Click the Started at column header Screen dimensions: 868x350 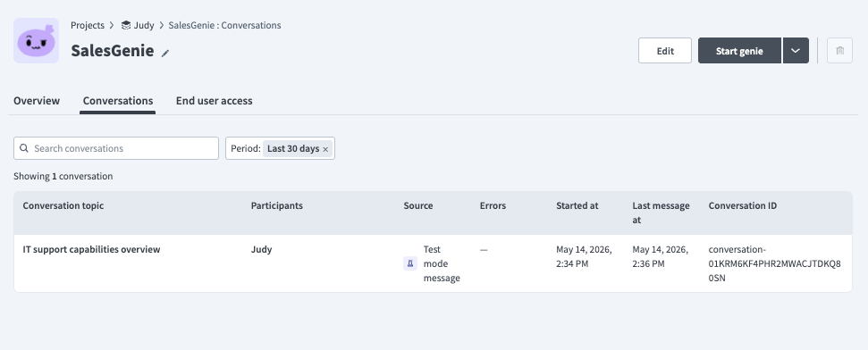point(577,205)
